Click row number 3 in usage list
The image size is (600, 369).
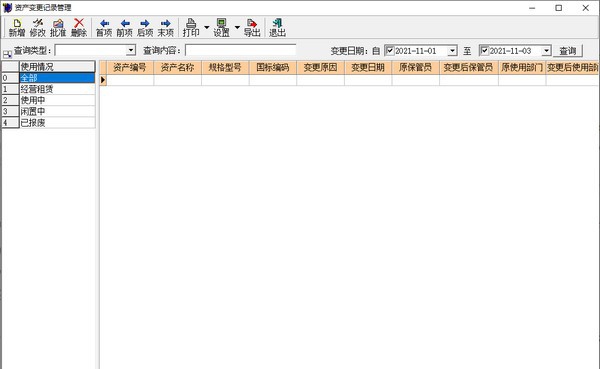[10, 111]
